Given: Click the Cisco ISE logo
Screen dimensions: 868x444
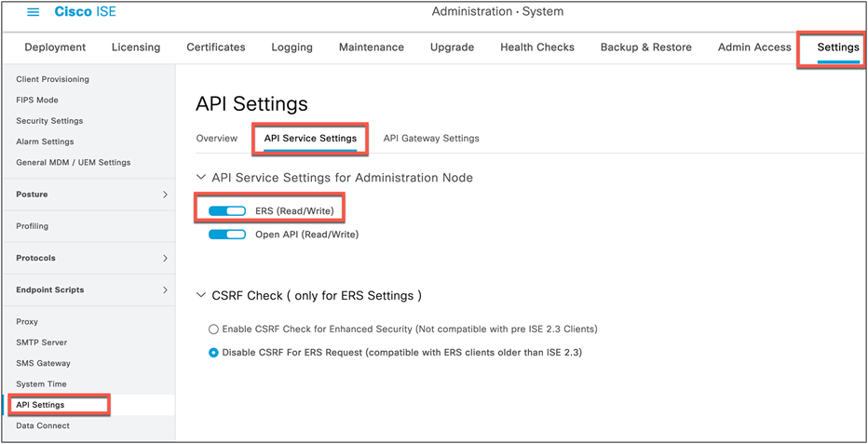Looking at the screenshot, I should 86,11.
